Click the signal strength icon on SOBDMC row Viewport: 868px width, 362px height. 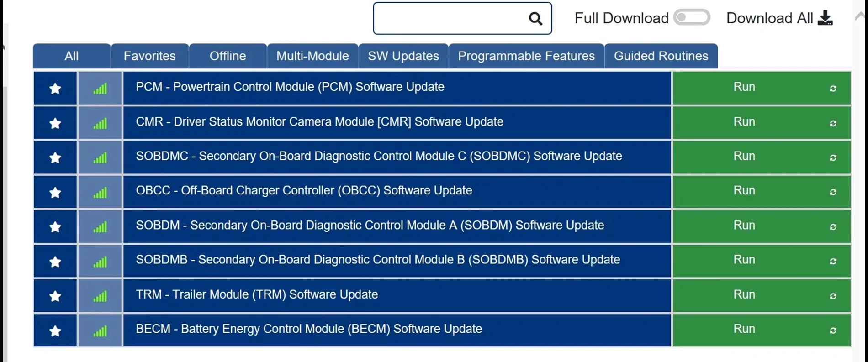100,157
